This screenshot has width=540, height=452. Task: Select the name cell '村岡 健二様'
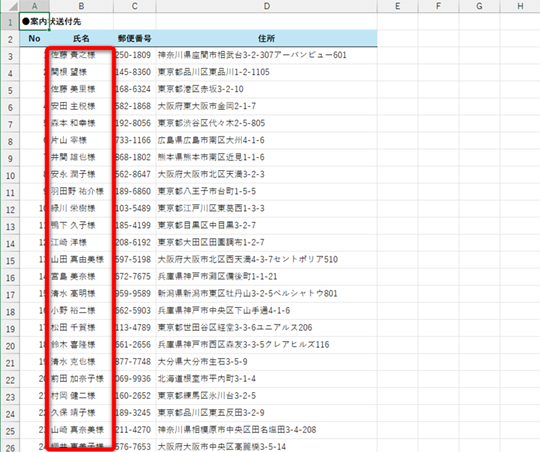click(81, 396)
